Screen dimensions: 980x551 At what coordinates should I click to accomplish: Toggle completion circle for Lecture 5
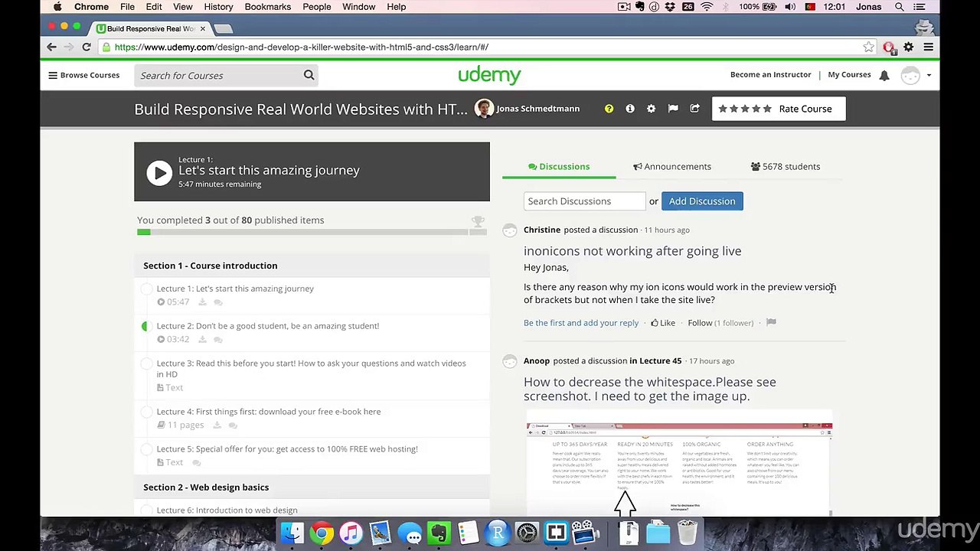pos(146,449)
